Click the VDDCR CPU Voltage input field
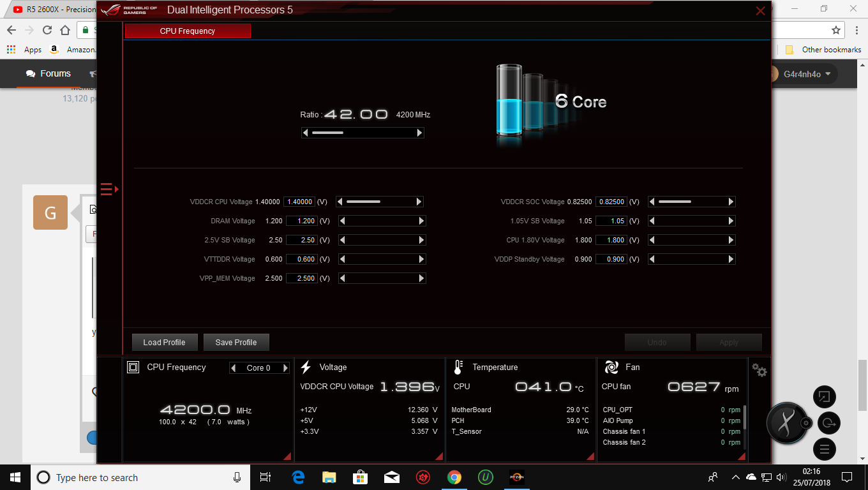The width and height of the screenshot is (868, 490). coord(300,202)
